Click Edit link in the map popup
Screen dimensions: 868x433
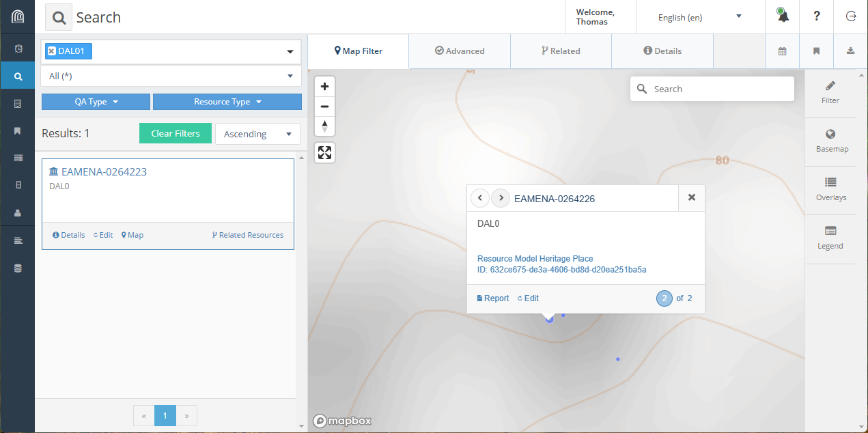pyautogui.click(x=529, y=298)
